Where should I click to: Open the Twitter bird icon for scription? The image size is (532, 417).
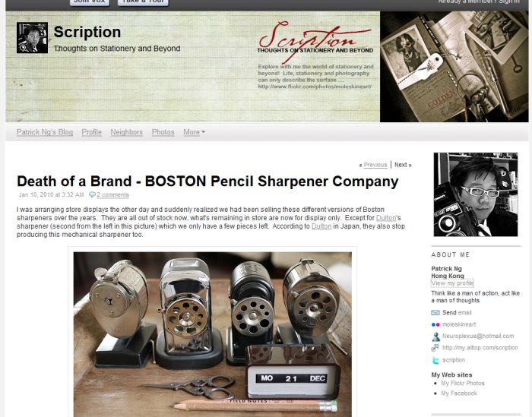coord(435,360)
